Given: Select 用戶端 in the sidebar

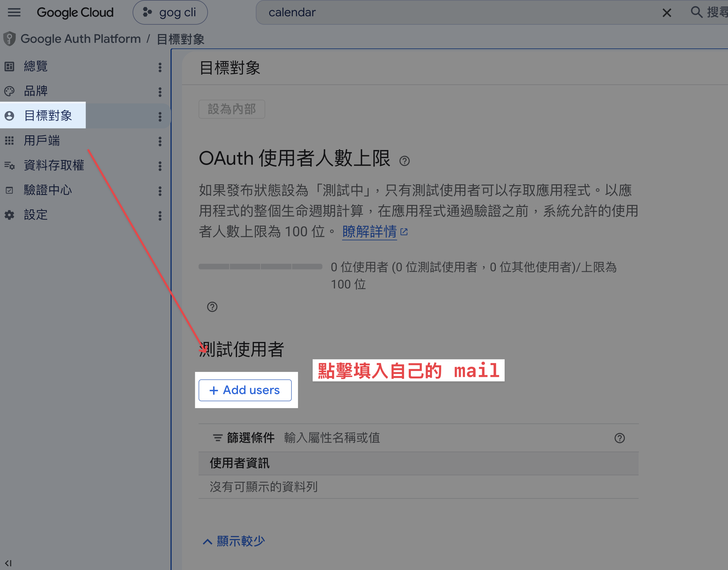Looking at the screenshot, I should point(42,141).
